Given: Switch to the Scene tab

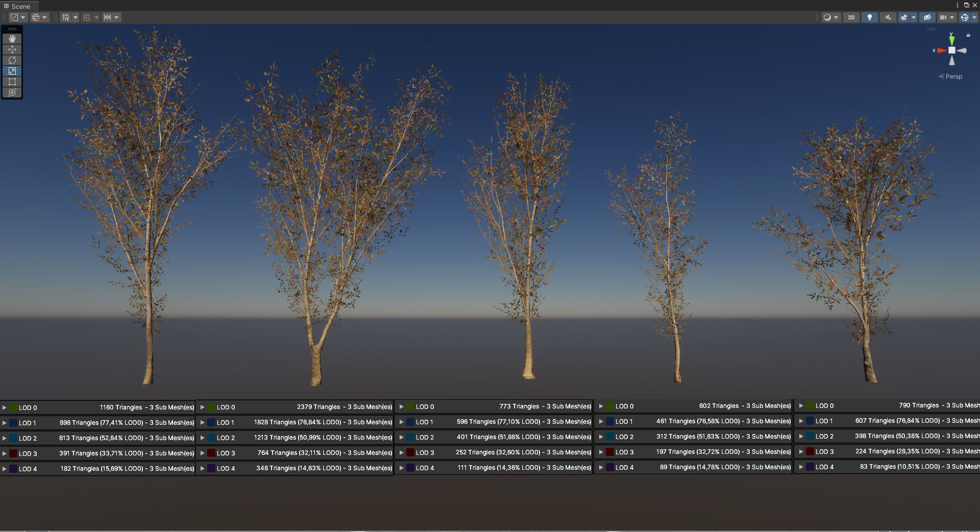Looking at the screenshot, I should pos(19,6).
